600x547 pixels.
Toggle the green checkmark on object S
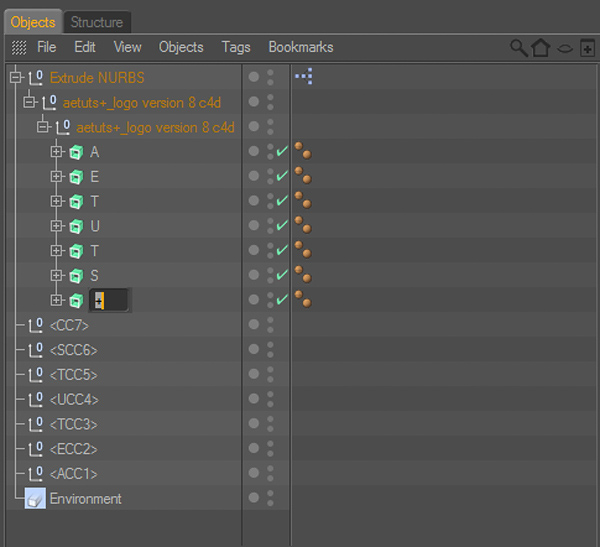coord(282,274)
